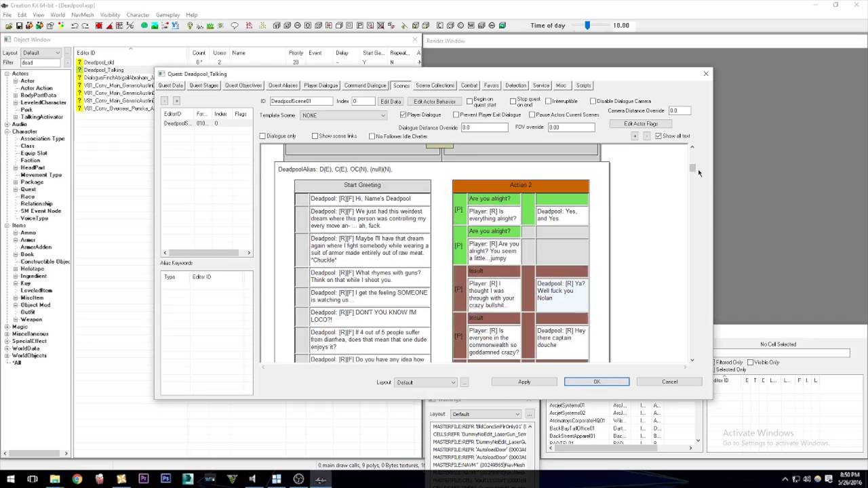Click the question mark icon beside Deadpool_old
Viewport: 868px width, 488px height.
[x=79, y=62]
